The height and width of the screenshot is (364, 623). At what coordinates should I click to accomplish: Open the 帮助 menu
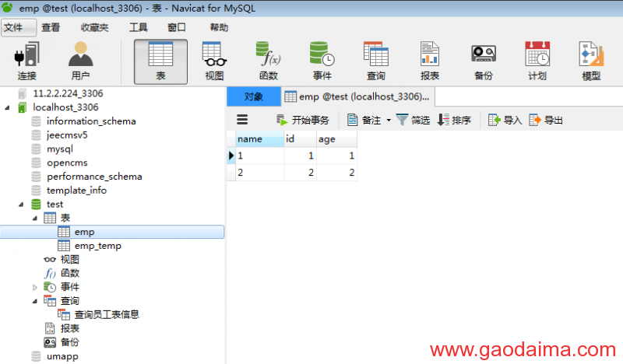(x=219, y=27)
